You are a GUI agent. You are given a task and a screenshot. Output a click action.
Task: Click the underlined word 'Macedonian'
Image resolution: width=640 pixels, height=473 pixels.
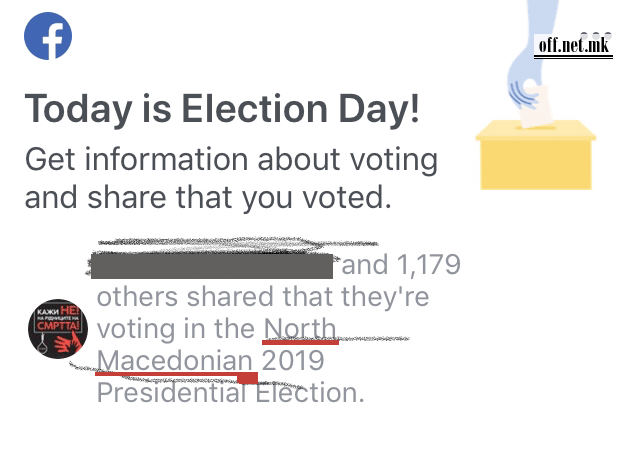(x=175, y=360)
